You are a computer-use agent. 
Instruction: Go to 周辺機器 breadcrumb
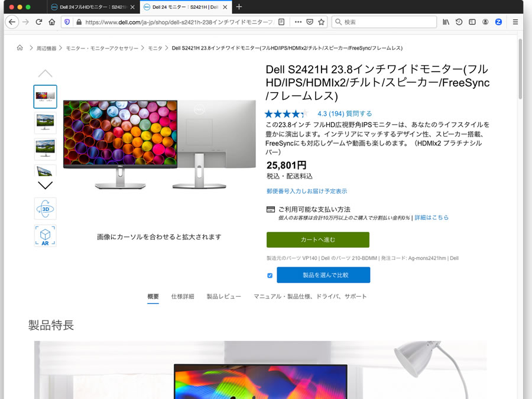[x=47, y=48]
